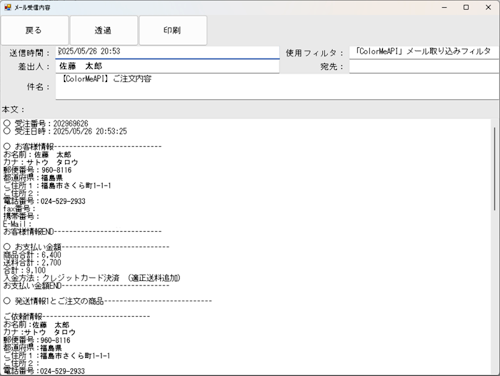
Task: Click the 件名： label
Action: (x=38, y=87)
